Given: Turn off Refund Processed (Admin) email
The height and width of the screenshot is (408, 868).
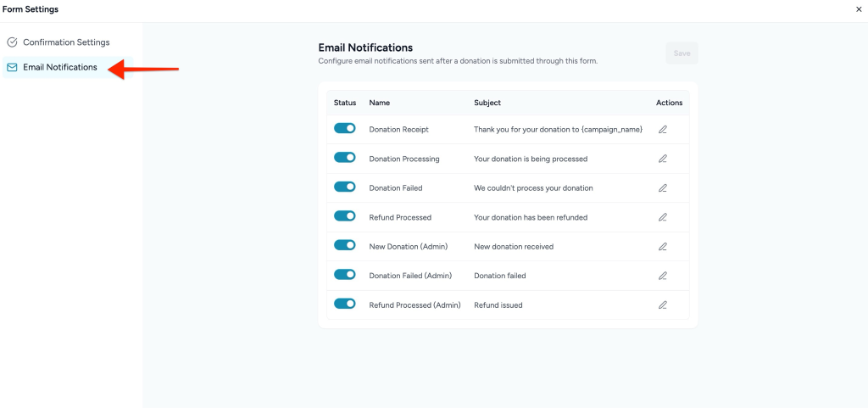Looking at the screenshot, I should [x=344, y=304].
